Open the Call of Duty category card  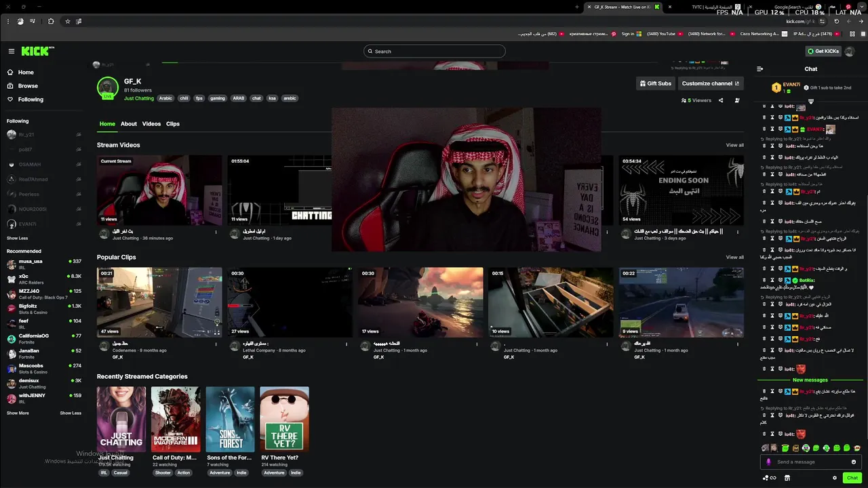tap(176, 419)
